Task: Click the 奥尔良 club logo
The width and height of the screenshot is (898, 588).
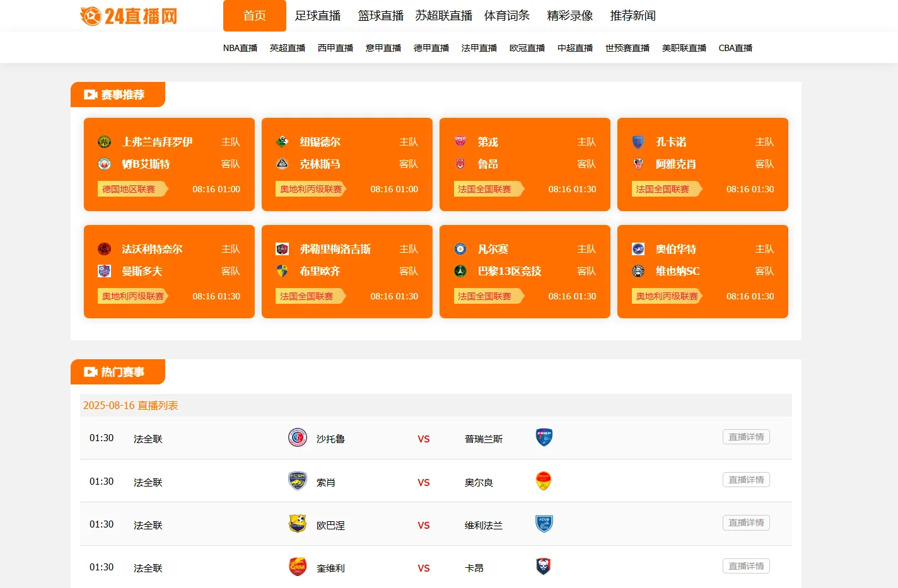Action: [544, 481]
